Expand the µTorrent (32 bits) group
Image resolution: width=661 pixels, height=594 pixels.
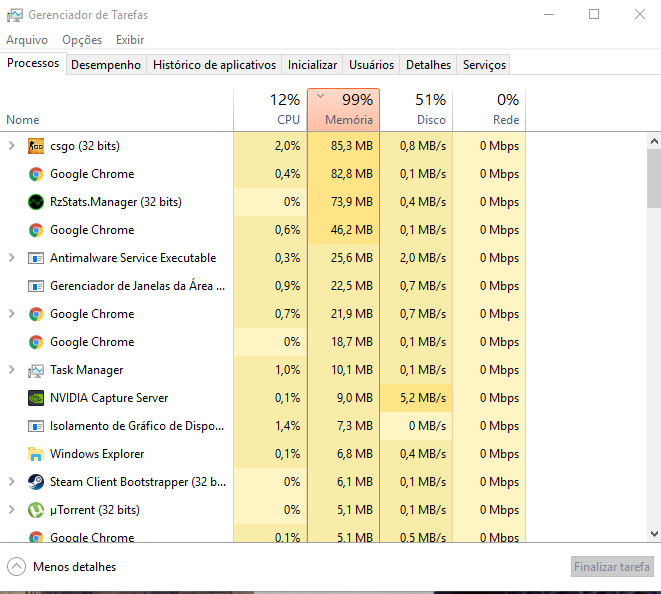(x=12, y=510)
